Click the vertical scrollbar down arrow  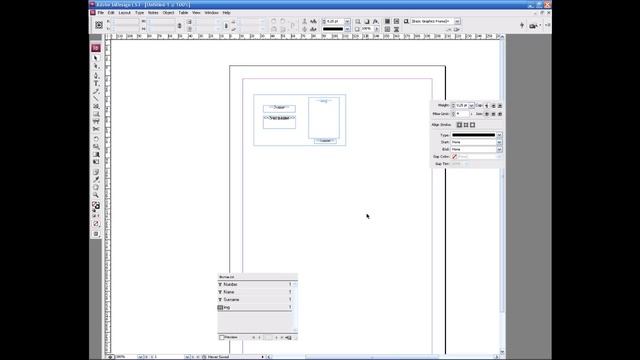[x=502, y=352]
